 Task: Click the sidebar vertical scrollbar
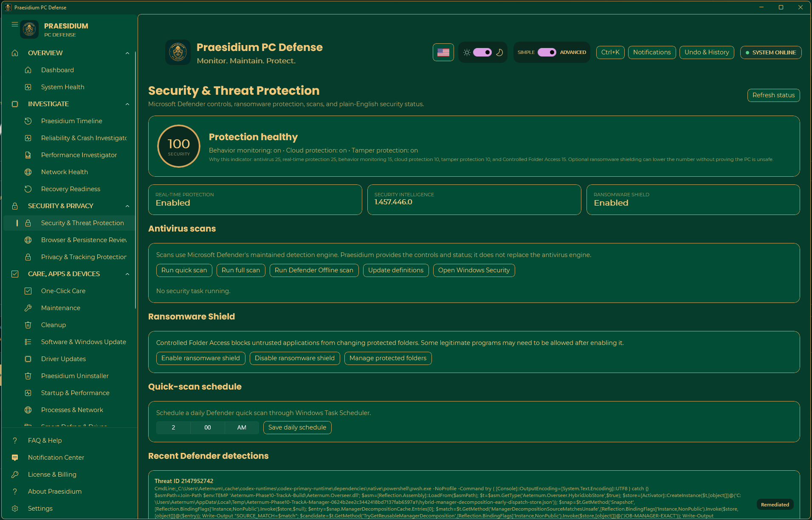pyautogui.click(x=135, y=181)
